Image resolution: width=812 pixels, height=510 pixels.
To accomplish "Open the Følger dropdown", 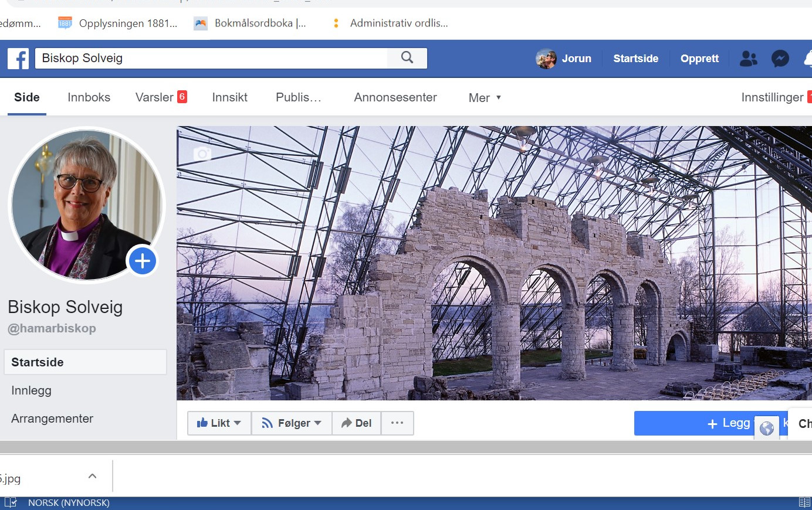I will [292, 423].
